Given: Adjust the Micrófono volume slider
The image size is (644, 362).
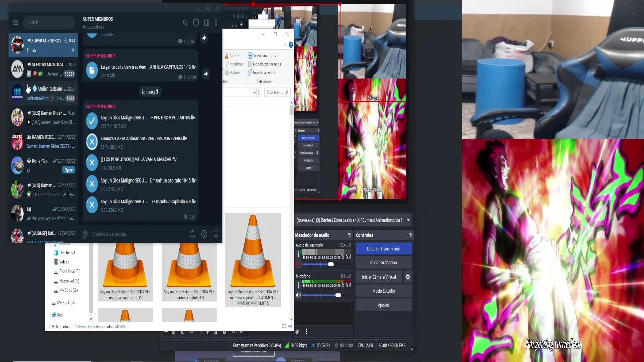Looking at the screenshot, I should (338, 295).
